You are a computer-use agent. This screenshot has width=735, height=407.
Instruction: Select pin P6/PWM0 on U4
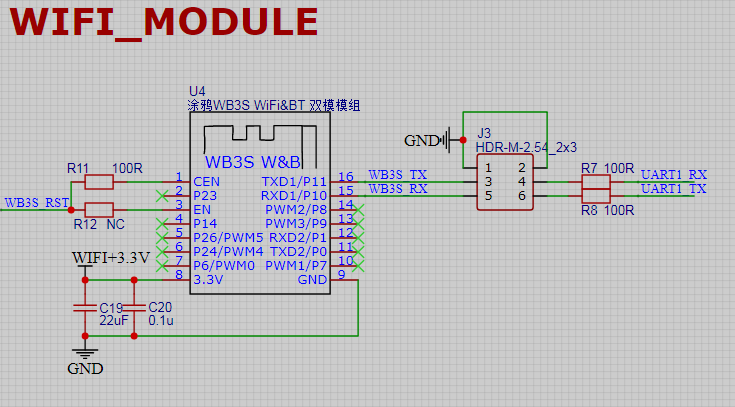(224, 266)
